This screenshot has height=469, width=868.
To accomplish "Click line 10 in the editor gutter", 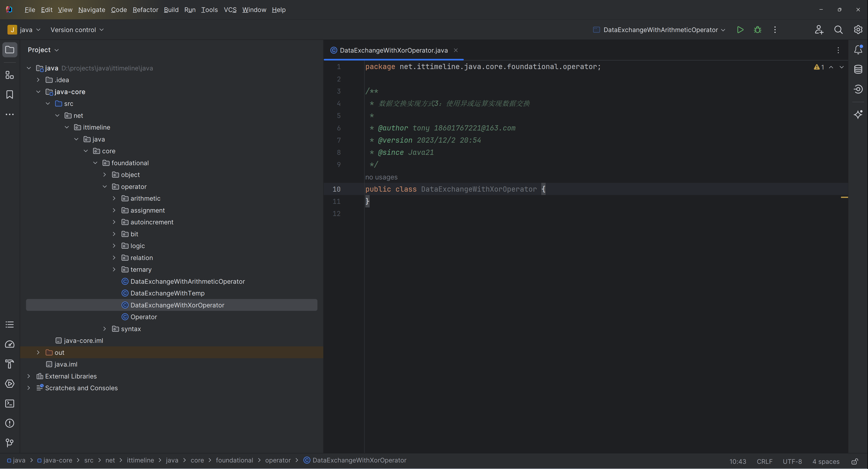I will click(336, 189).
